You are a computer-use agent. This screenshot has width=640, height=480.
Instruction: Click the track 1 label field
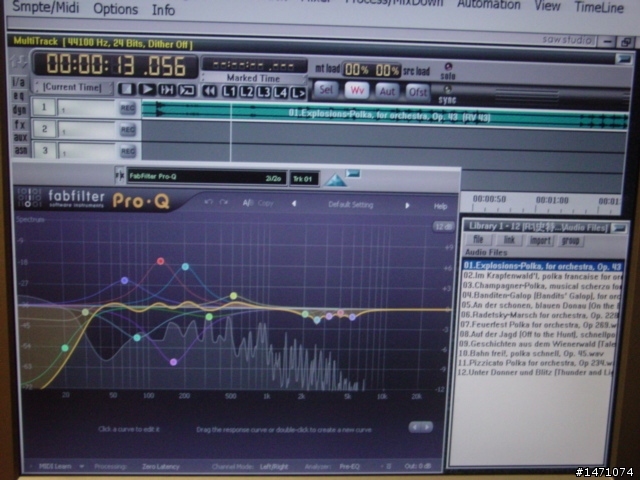click(87, 109)
